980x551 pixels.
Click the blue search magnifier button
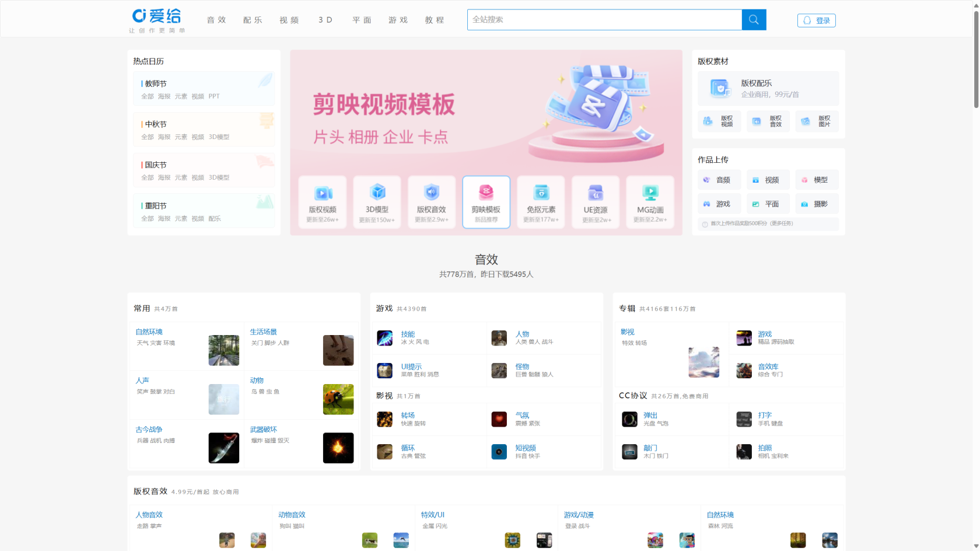tap(754, 20)
